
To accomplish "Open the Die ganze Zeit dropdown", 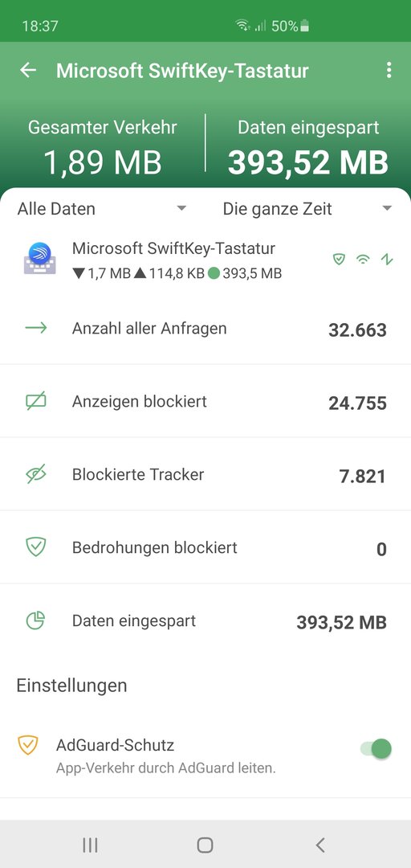I will coord(307,209).
